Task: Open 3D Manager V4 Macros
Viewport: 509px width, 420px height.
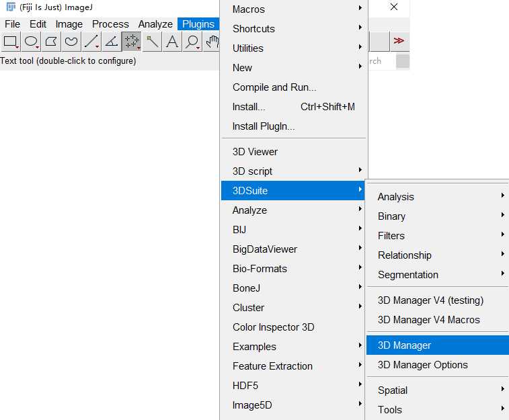Action: 438,319
